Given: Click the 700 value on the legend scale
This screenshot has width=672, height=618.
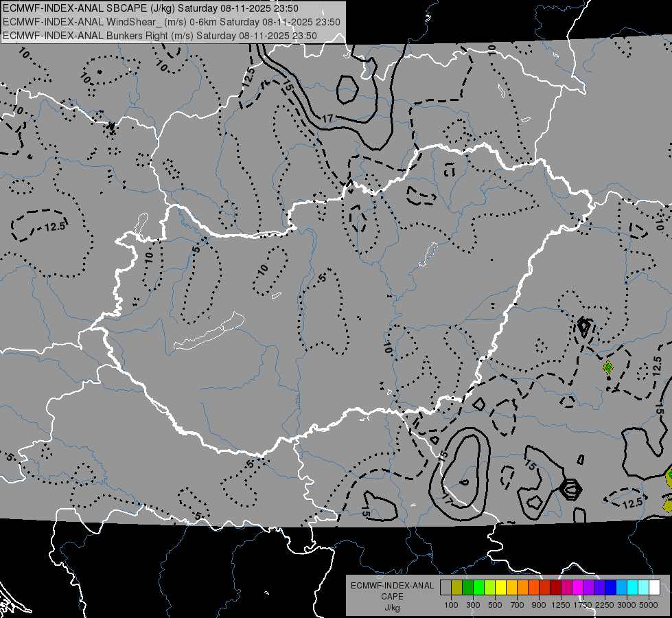Looking at the screenshot, I should tap(518, 605).
